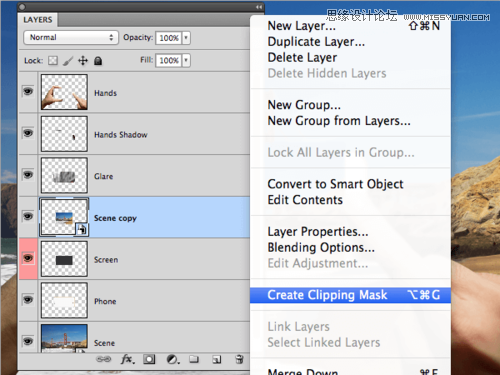Collapse panel using double-arrow icon

pyautogui.click(x=259, y=7)
